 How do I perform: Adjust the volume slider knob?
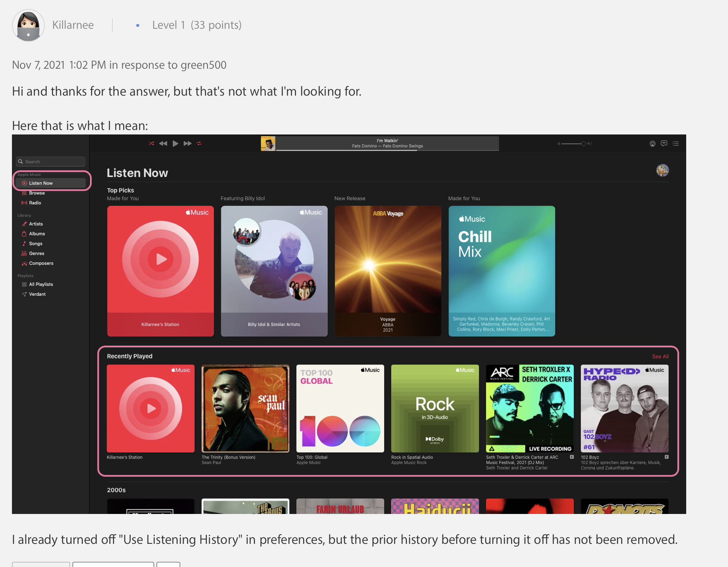tap(583, 144)
